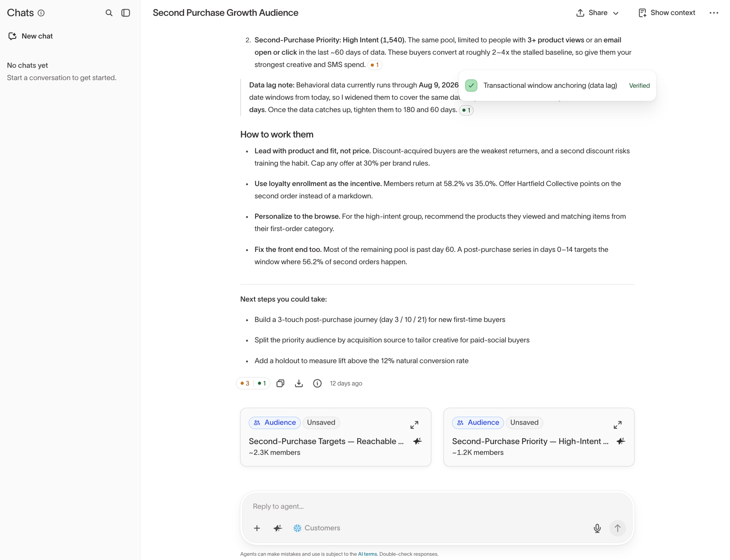Screen dimensions: 730x560
Task: Click Unsaved badge on Reachable card
Action: point(321,423)
